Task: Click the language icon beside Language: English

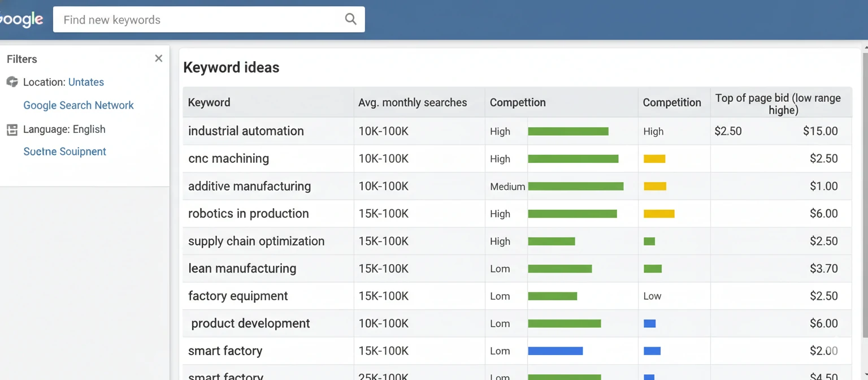Action: tap(12, 129)
